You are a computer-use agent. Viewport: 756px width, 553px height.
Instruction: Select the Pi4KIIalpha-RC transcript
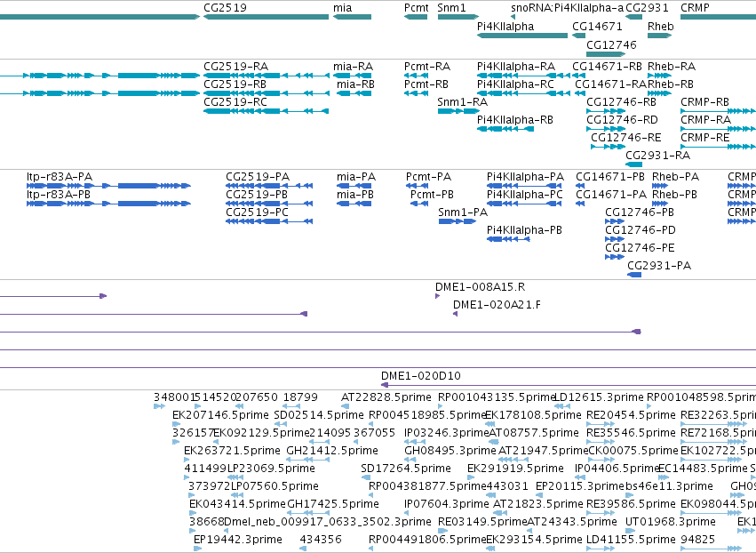(x=523, y=93)
